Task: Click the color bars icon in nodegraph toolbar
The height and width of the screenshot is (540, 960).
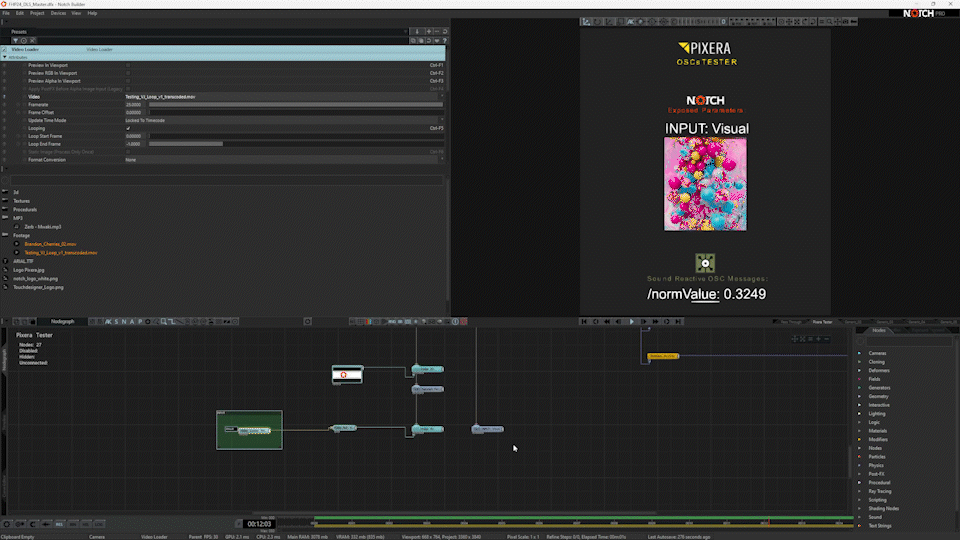Action: pos(369,321)
